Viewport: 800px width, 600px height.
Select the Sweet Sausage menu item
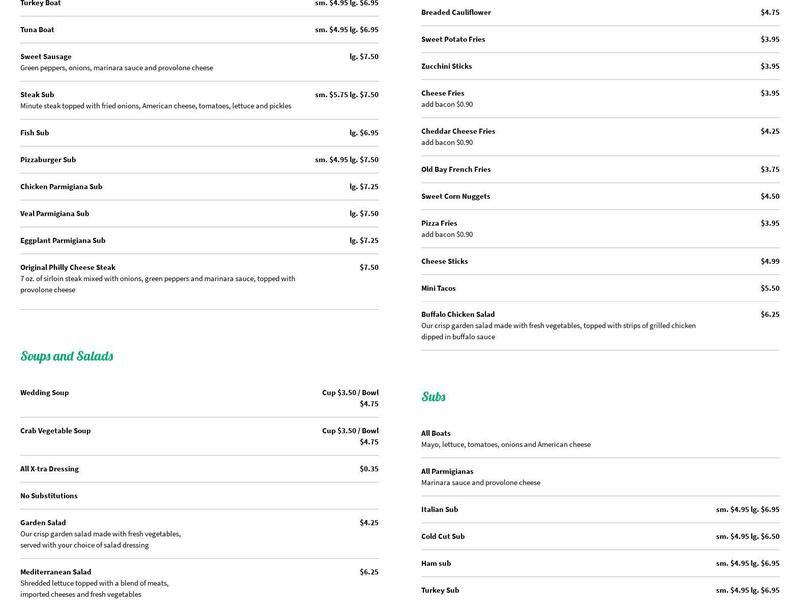pos(46,57)
